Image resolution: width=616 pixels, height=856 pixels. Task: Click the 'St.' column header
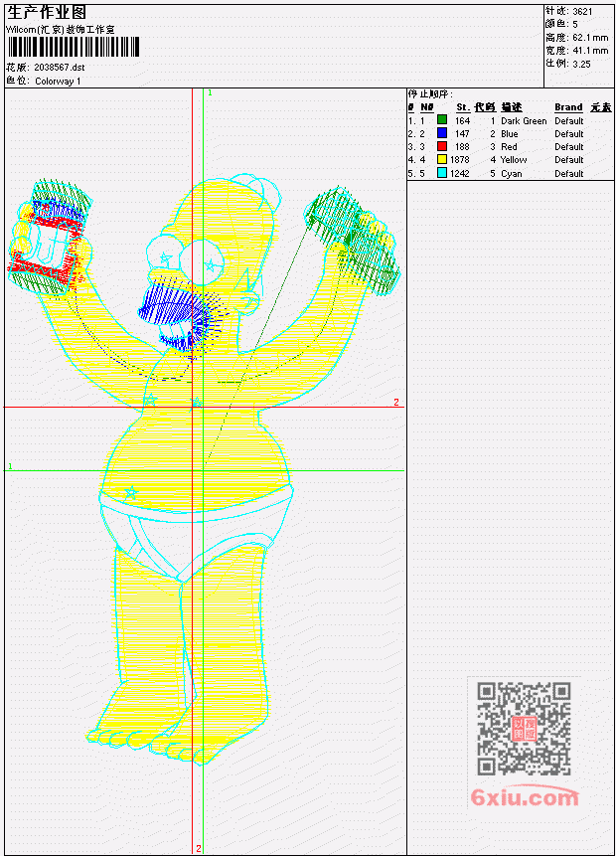click(463, 107)
